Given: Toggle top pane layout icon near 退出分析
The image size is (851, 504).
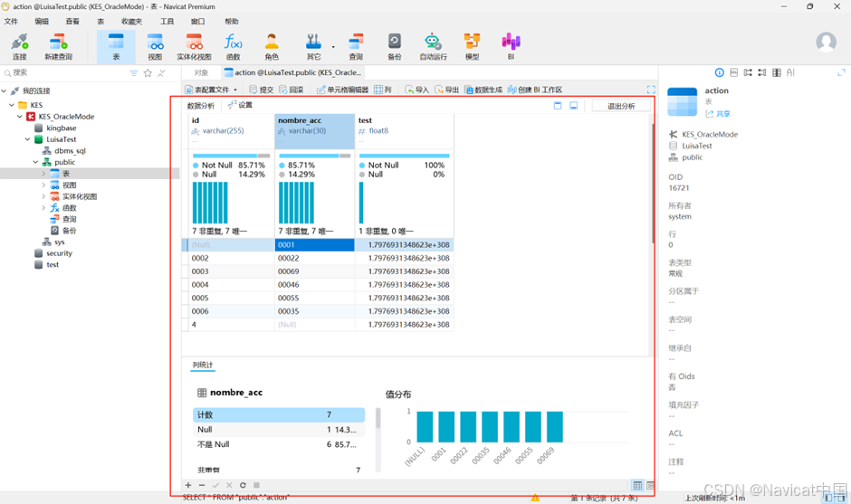Looking at the screenshot, I should pos(558,106).
